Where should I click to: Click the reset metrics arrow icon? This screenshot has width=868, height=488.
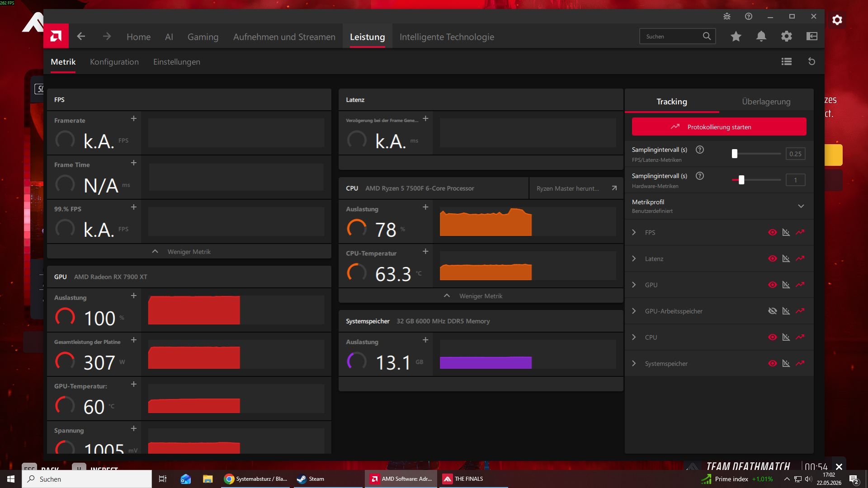click(x=812, y=61)
